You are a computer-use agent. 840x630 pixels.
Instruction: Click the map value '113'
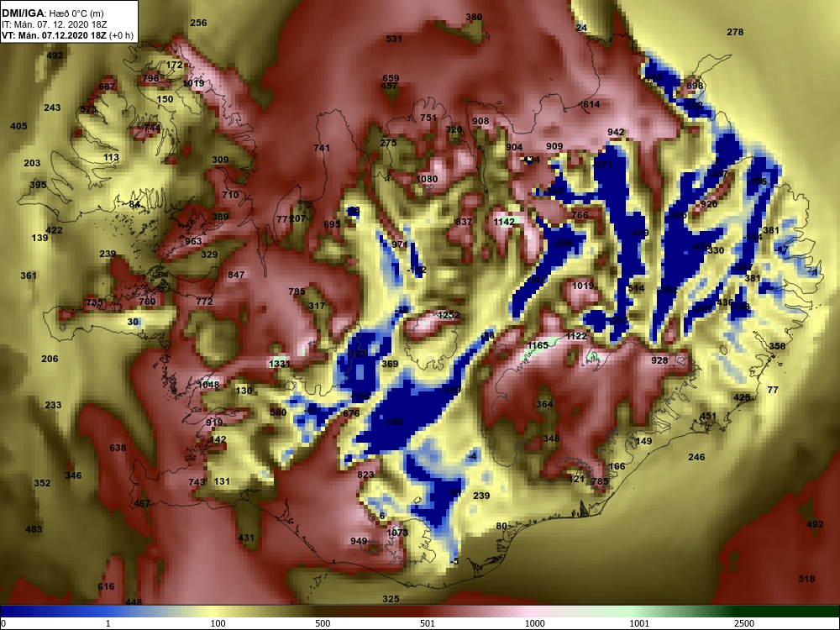tap(112, 158)
